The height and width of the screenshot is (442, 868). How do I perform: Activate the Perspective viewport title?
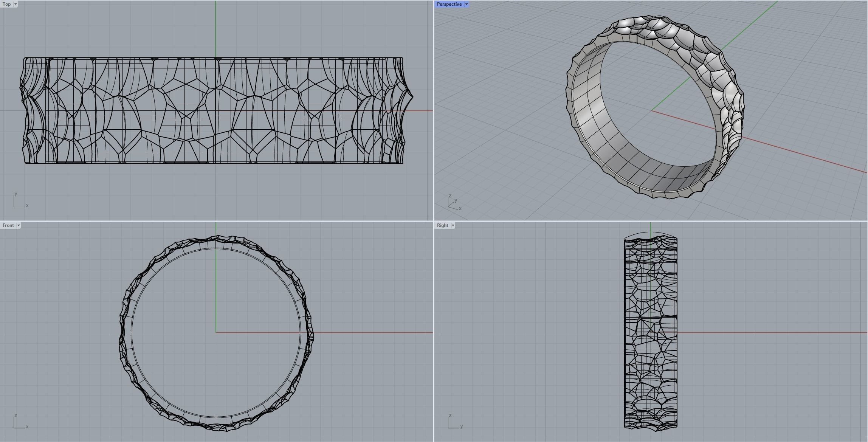point(449,4)
